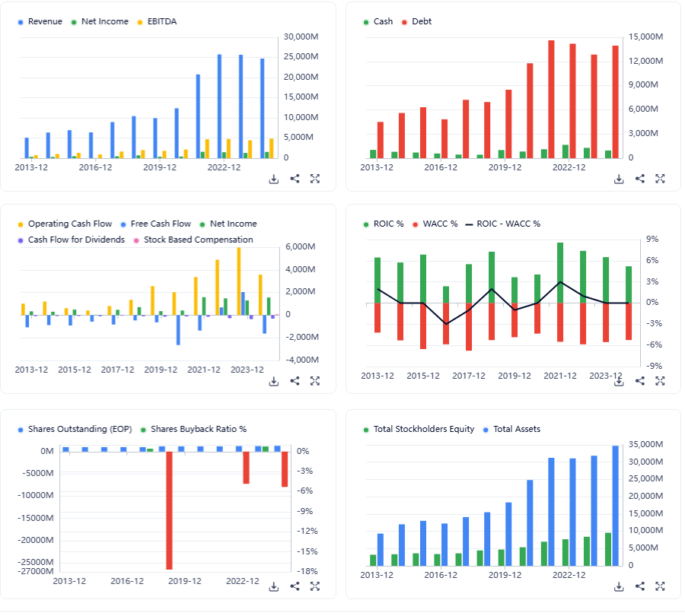Screen dimensions: 685x616
Task: Download the Revenue, Net Income, EBITDA chart
Action: tap(273, 179)
